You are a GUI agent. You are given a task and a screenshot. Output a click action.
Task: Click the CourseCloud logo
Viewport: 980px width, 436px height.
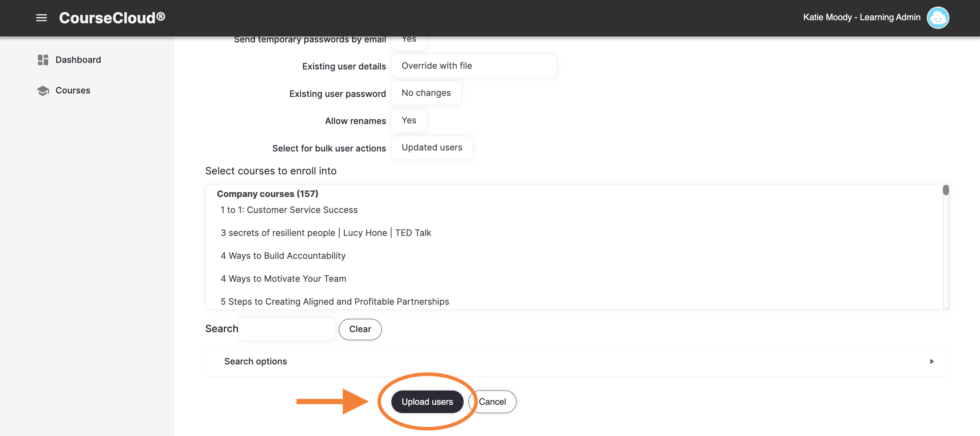point(112,17)
